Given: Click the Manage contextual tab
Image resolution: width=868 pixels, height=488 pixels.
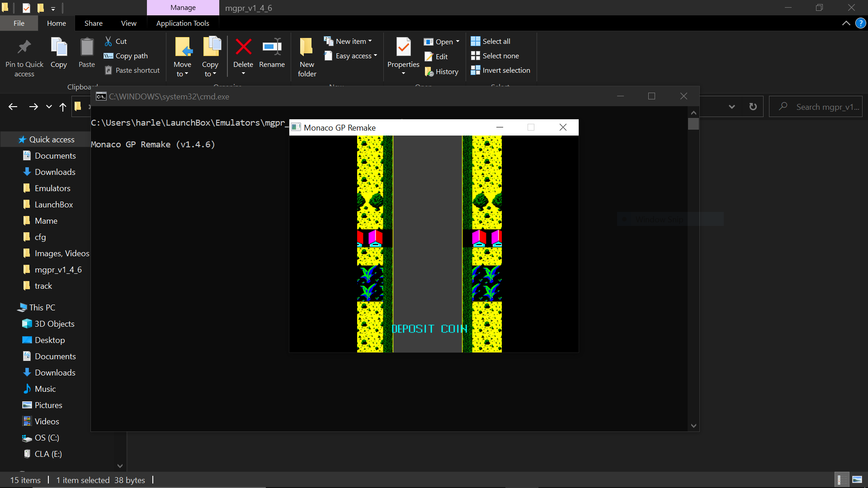Looking at the screenshot, I should (x=183, y=8).
